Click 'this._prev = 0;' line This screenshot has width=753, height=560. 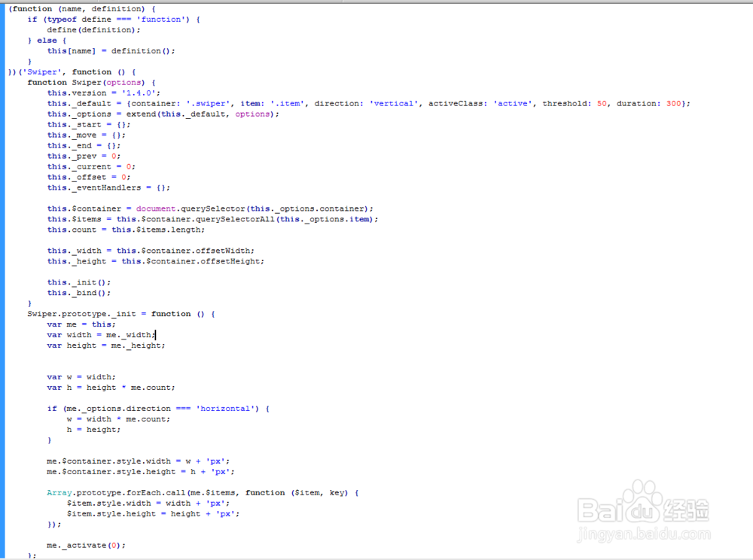pyautogui.click(x=84, y=157)
